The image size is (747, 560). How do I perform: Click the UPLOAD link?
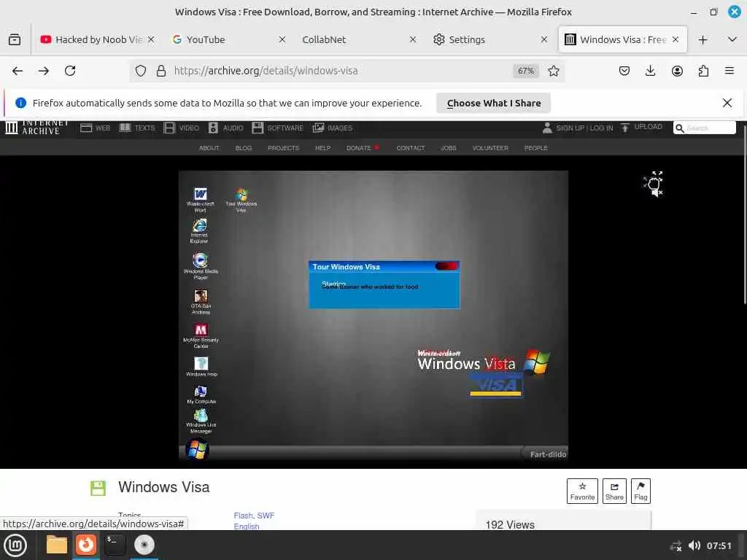641,127
